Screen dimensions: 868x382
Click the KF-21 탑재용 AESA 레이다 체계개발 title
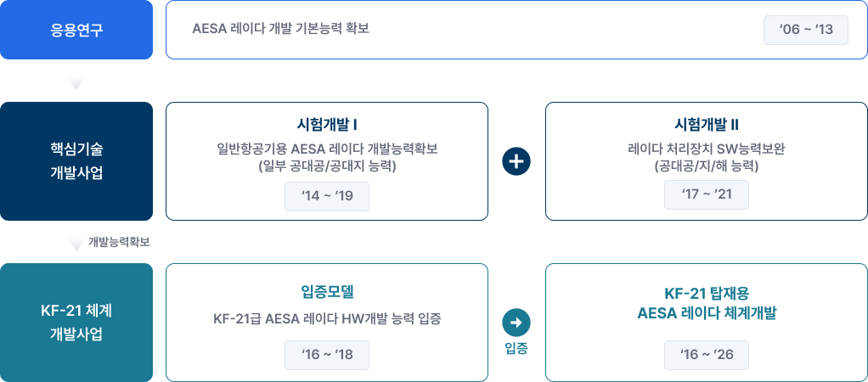click(x=707, y=303)
